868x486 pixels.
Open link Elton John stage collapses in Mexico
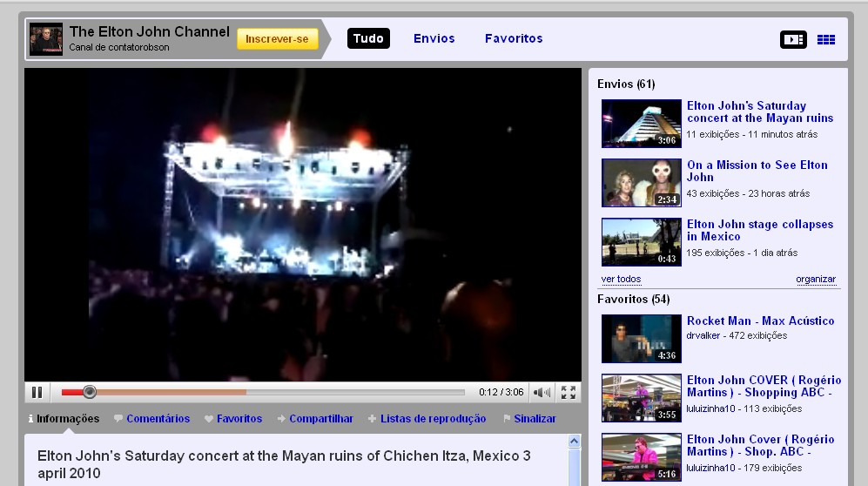point(760,230)
